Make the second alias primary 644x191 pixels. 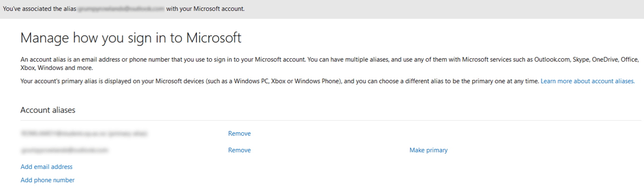click(428, 150)
